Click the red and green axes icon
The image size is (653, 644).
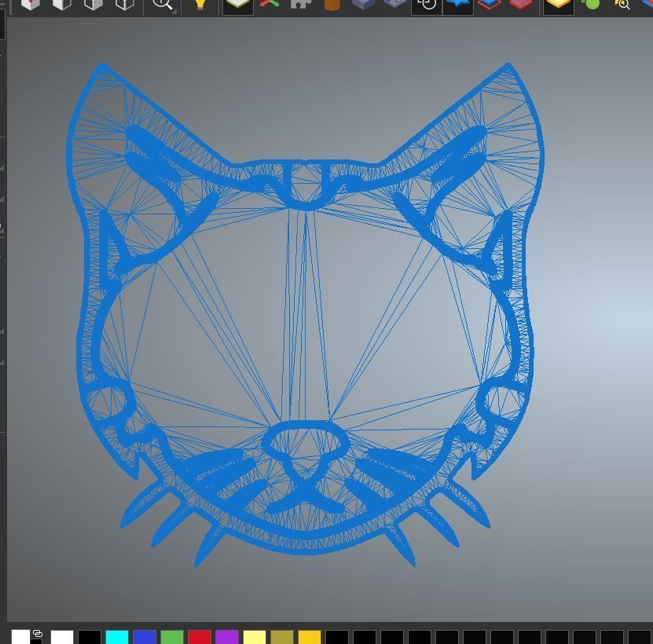click(270, 4)
